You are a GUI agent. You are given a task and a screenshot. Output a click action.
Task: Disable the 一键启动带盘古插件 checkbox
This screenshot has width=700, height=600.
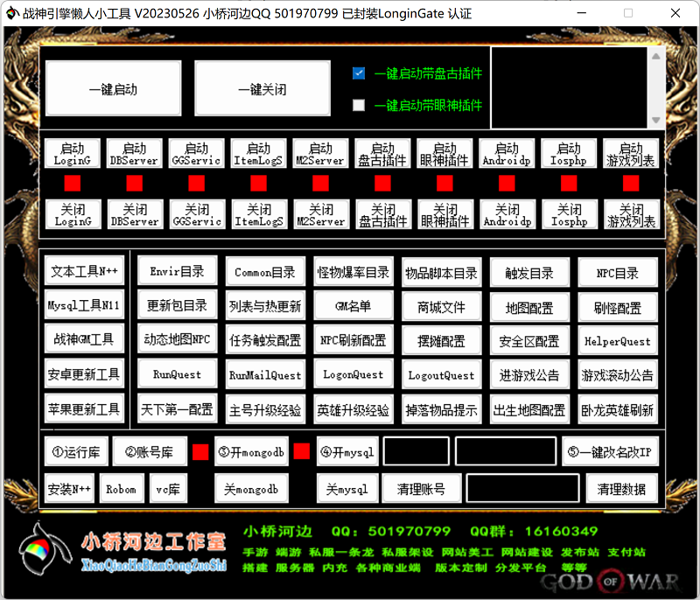[x=359, y=73]
